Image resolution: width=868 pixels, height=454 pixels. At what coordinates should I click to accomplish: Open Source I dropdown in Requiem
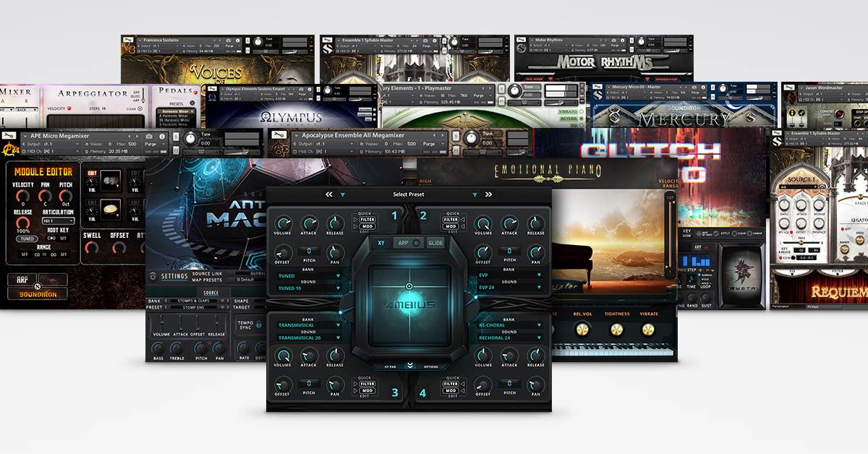coord(799,187)
